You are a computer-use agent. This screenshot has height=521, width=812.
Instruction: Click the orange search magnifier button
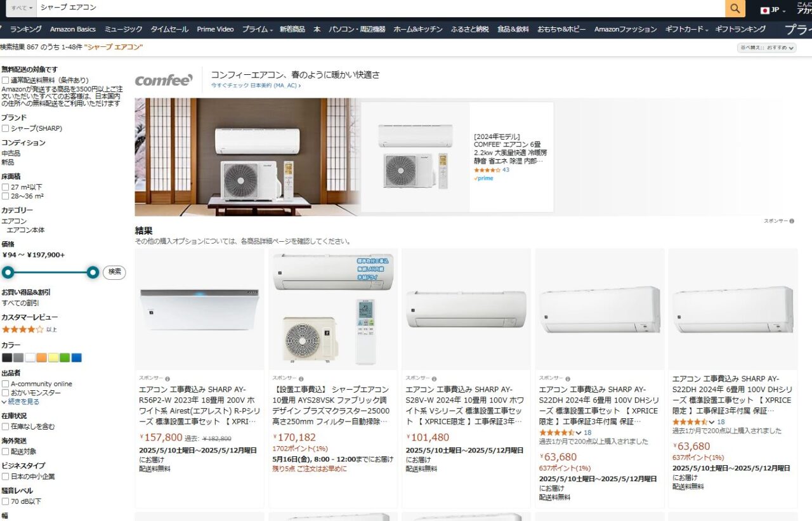tap(735, 8)
